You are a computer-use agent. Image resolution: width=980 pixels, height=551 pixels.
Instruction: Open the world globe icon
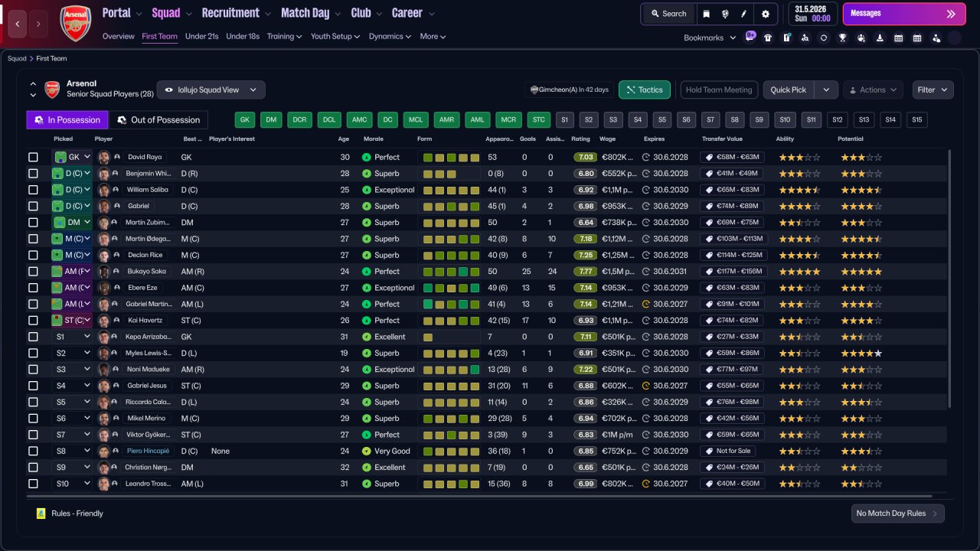point(725,14)
